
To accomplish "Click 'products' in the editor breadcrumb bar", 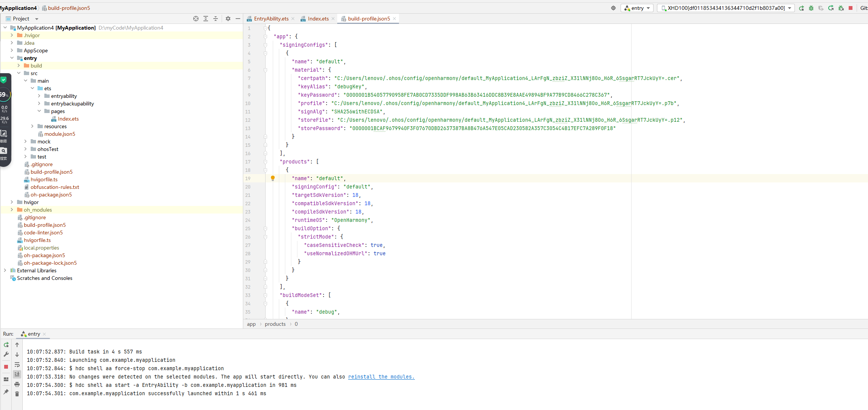I will pyautogui.click(x=275, y=324).
